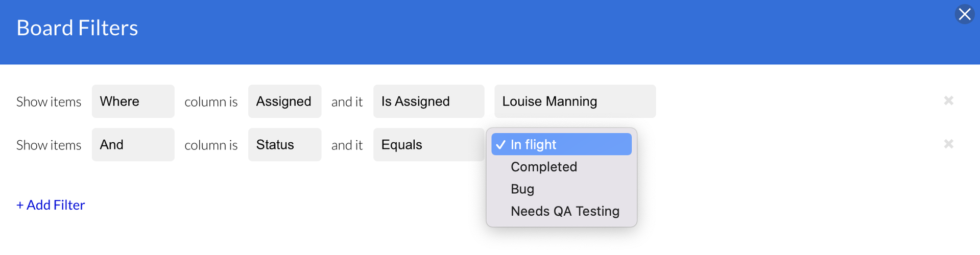Click "column is" text in Status row
Screen dimensions: 980x255
point(211,145)
